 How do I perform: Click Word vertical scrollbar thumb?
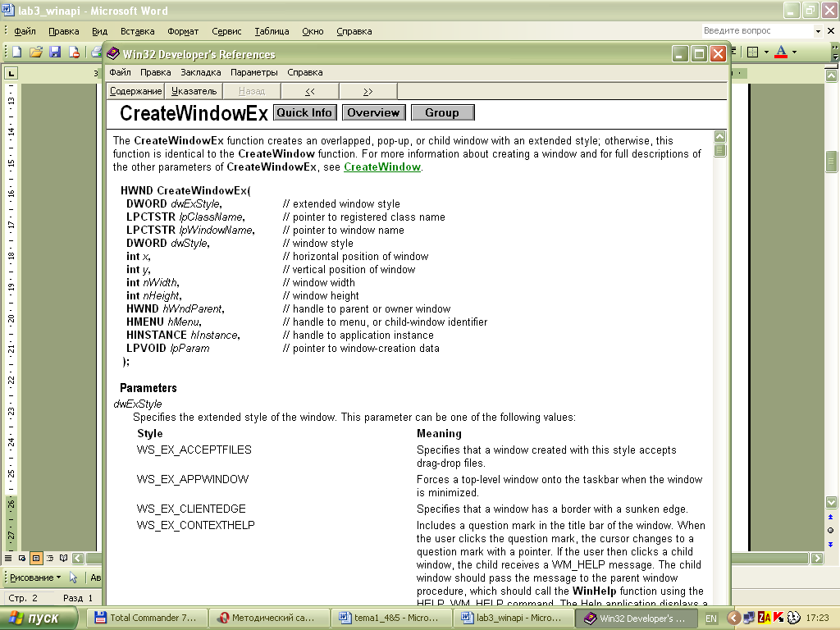[x=831, y=162]
